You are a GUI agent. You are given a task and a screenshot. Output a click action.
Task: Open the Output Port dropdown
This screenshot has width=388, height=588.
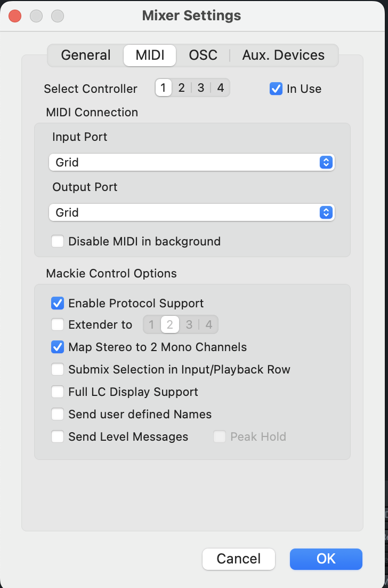point(191,212)
